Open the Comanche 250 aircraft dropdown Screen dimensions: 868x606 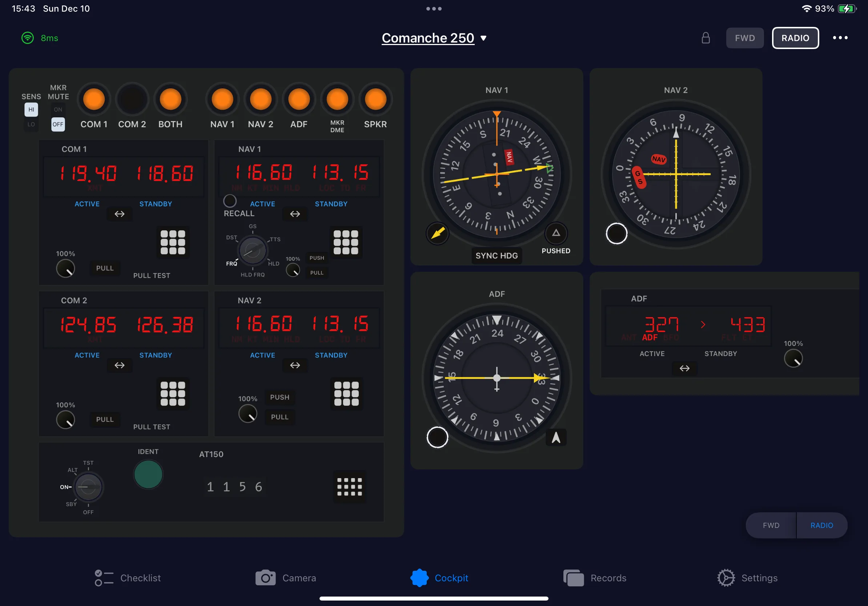click(x=434, y=38)
